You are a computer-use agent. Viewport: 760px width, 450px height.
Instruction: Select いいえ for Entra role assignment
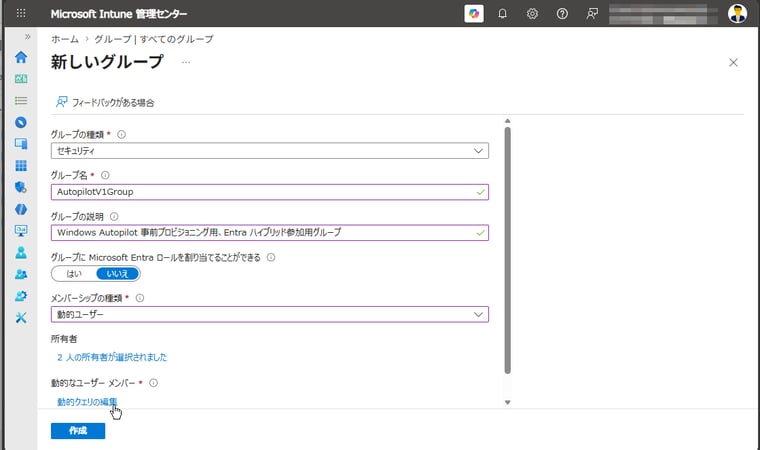click(x=118, y=274)
